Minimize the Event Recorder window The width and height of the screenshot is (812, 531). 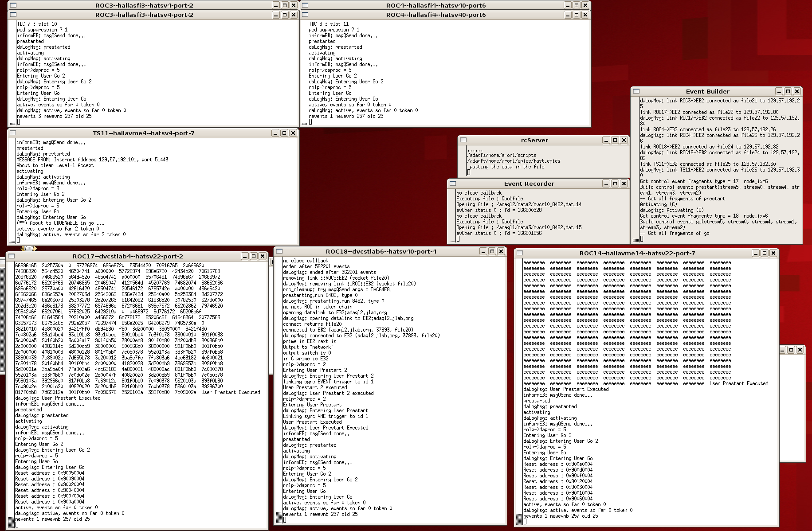(606, 184)
